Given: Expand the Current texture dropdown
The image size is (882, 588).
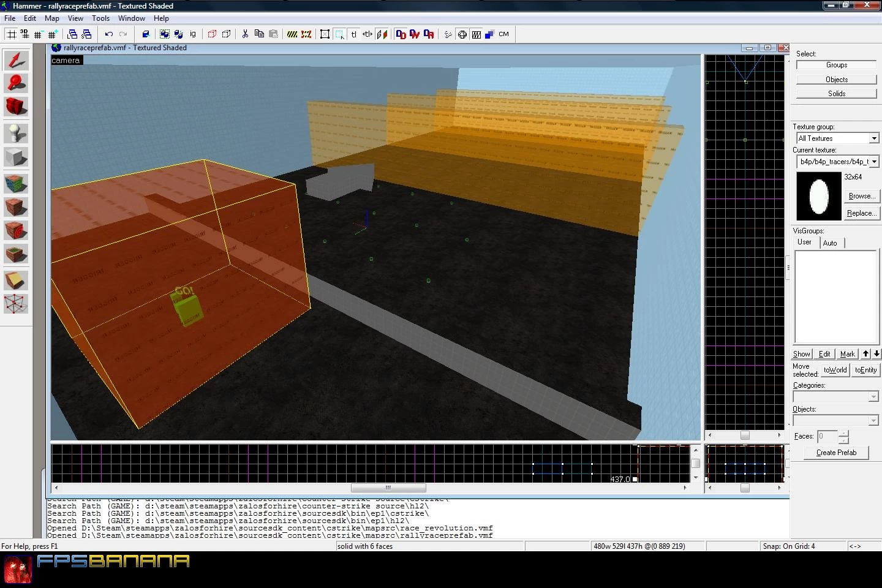Looking at the screenshot, I should [837, 162].
